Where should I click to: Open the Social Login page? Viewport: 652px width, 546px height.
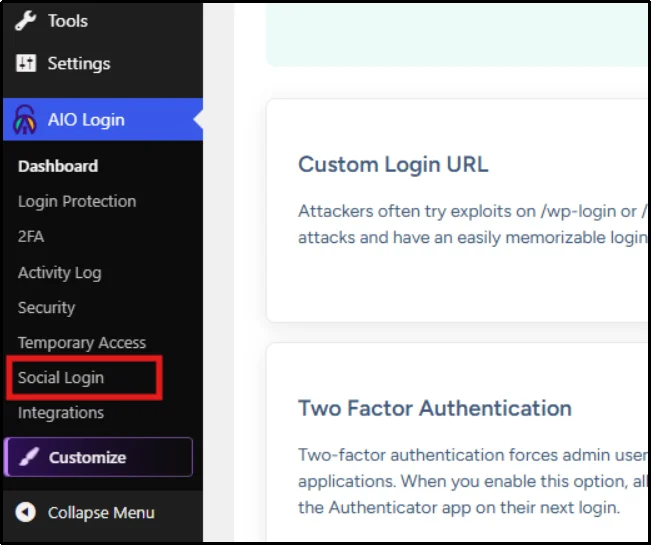(61, 378)
